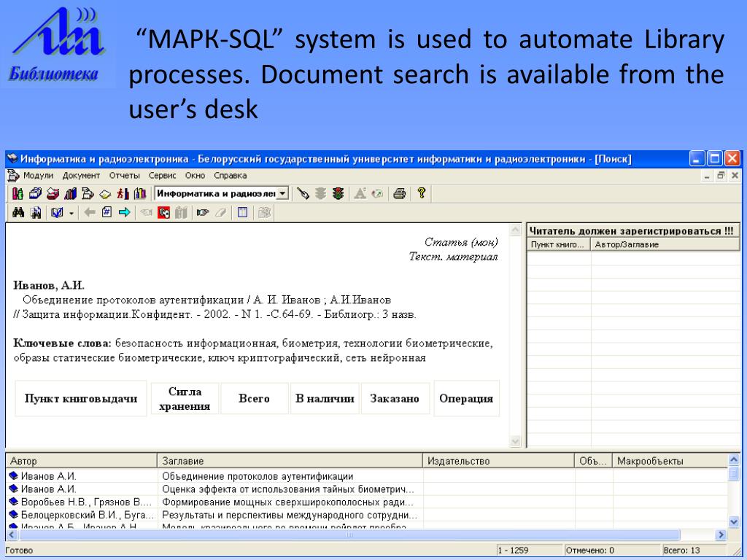Click the yellow question mark help icon
The height and width of the screenshot is (560, 747).
tap(421, 194)
